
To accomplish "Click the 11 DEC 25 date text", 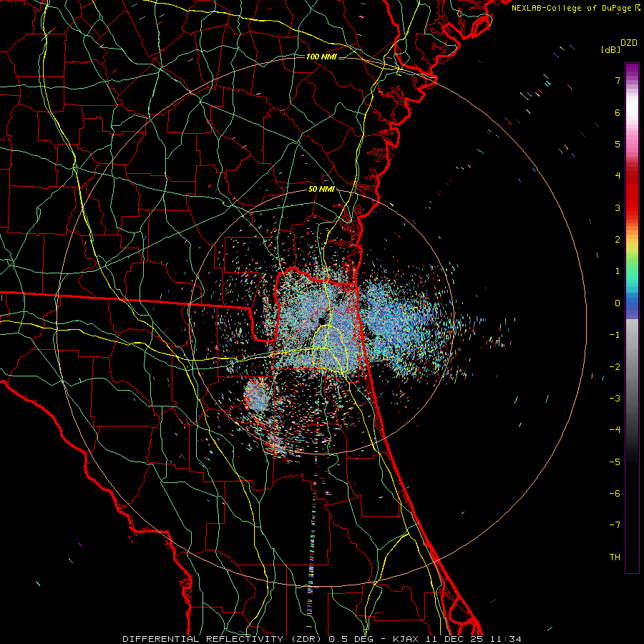I will [454, 639].
